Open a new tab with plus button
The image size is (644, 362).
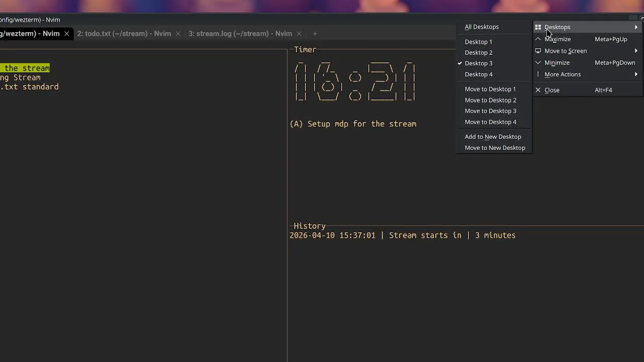tap(315, 34)
